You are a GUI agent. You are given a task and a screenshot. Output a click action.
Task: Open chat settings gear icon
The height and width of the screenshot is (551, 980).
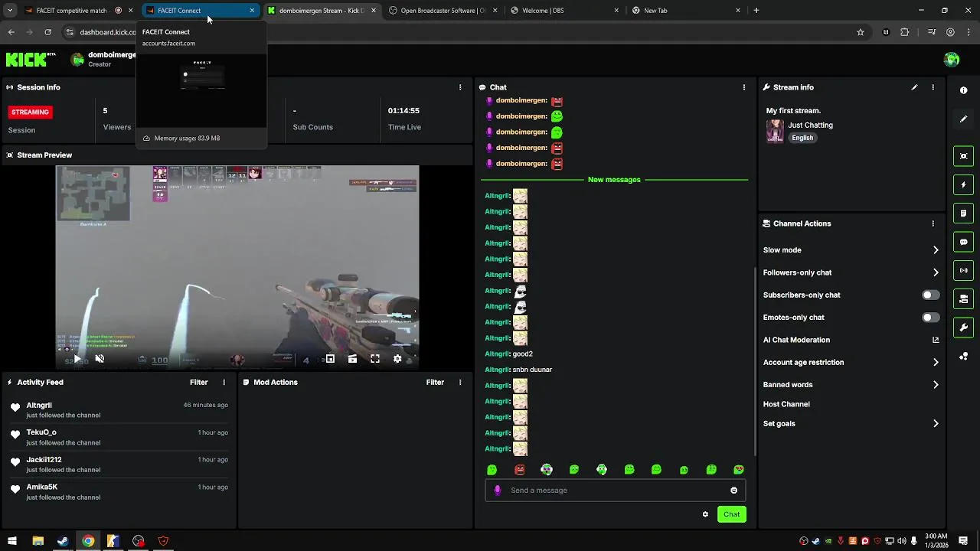click(705, 514)
